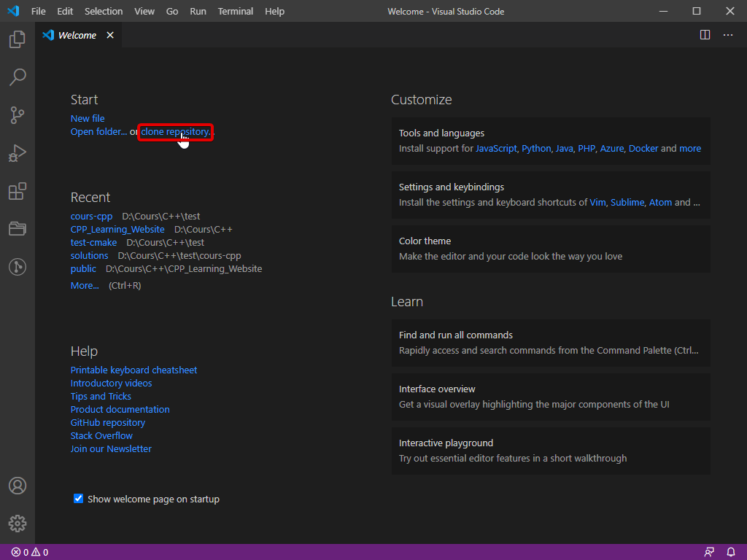Image resolution: width=747 pixels, height=560 pixels.
Task: Click the errors and warnings status indicator
Action: [29, 553]
